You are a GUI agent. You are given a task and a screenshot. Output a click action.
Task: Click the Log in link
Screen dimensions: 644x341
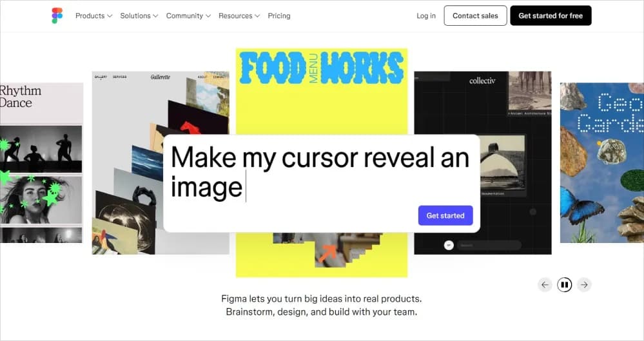point(425,15)
